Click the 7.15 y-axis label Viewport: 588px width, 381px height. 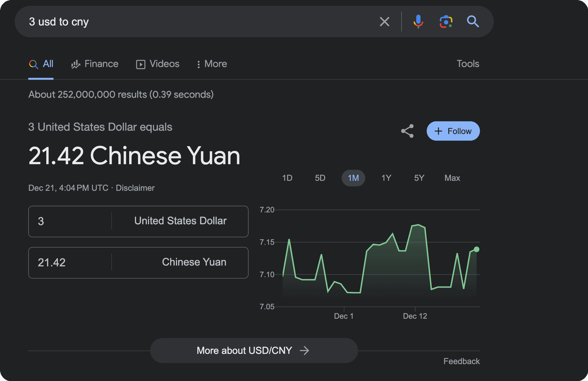[267, 242]
